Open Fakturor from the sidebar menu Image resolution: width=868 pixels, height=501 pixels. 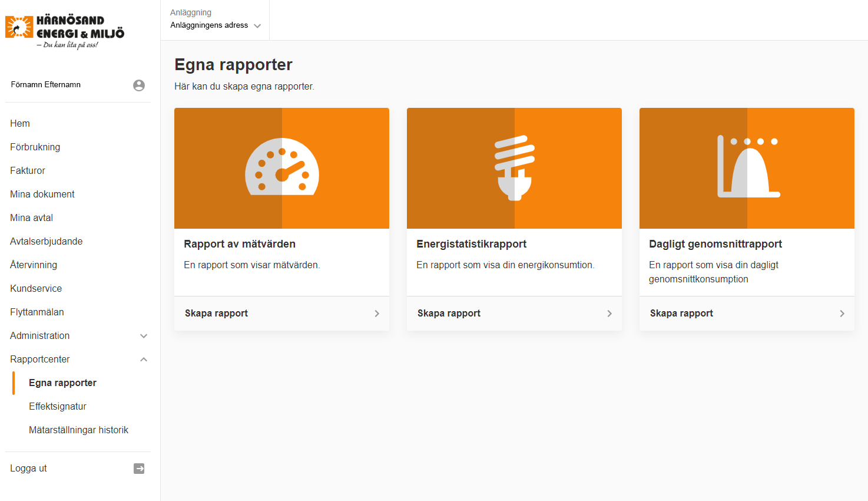tap(28, 170)
